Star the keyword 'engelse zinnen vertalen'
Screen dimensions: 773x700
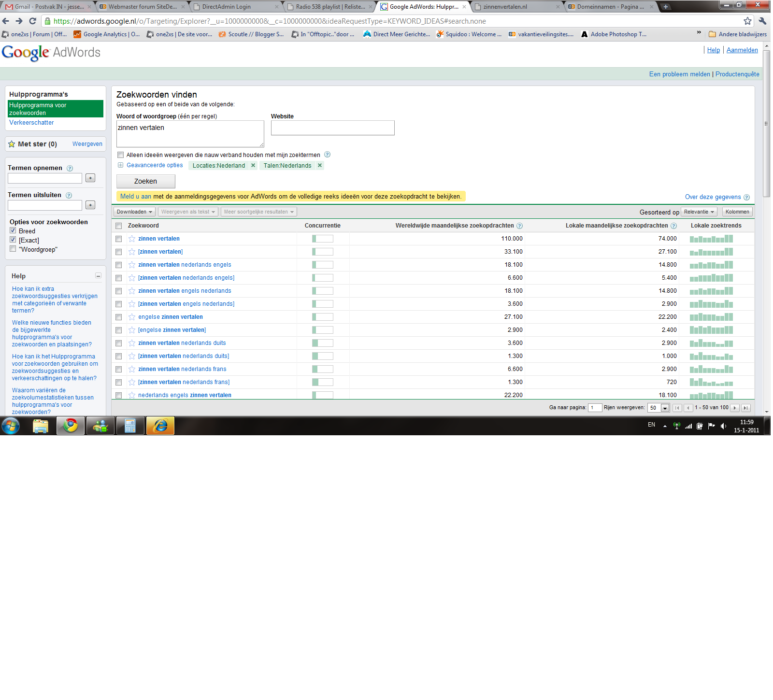point(132,317)
